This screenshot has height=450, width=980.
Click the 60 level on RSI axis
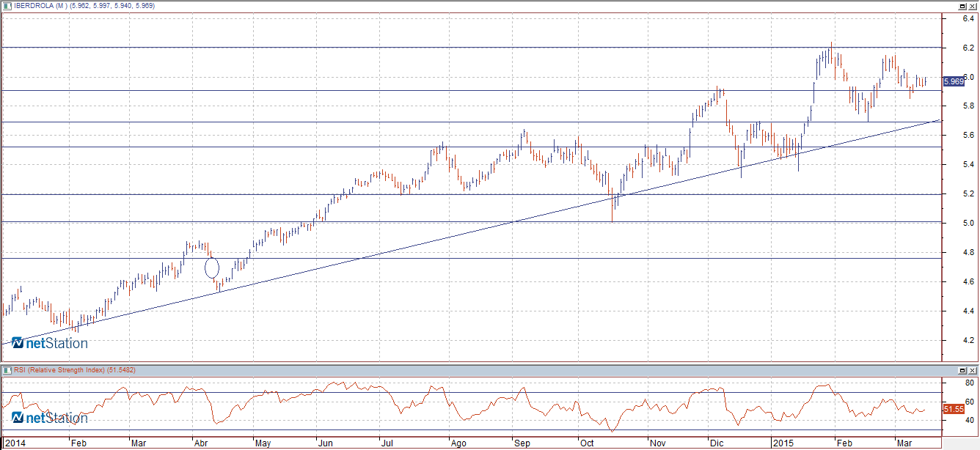click(969, 402)
